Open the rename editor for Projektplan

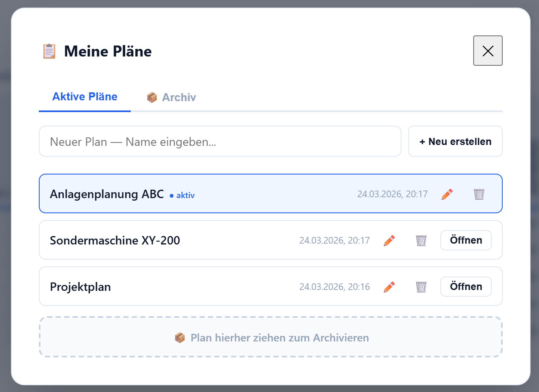tap(389, 287)
